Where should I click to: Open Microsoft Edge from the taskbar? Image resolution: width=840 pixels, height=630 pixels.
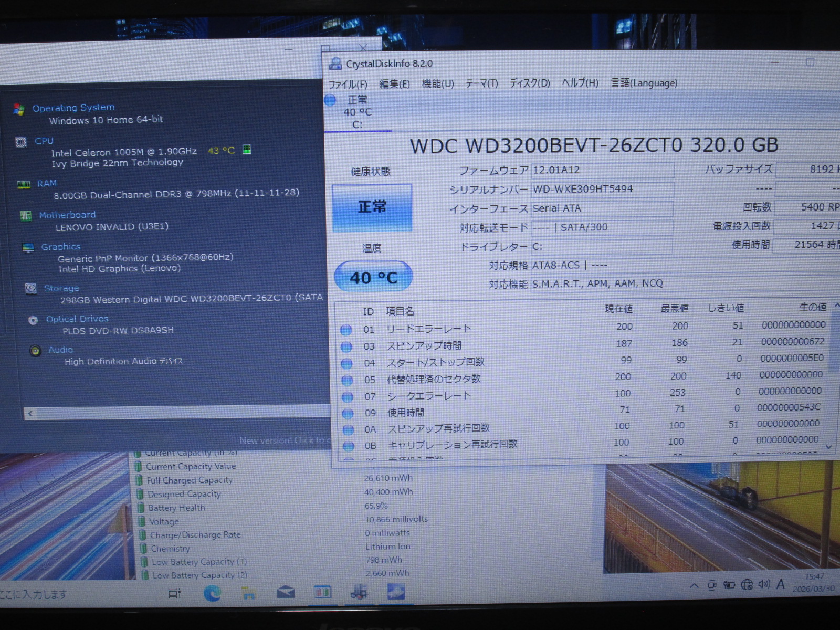[212, 593]
